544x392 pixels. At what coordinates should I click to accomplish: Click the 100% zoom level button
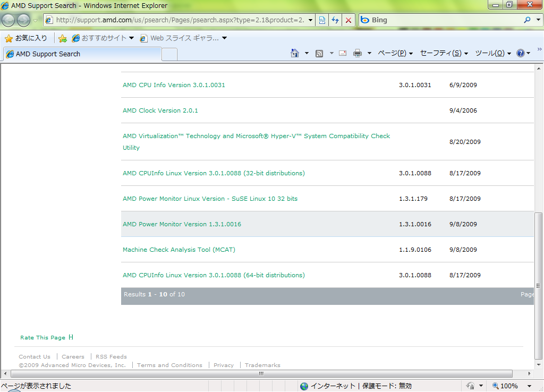tap(505, 386)
